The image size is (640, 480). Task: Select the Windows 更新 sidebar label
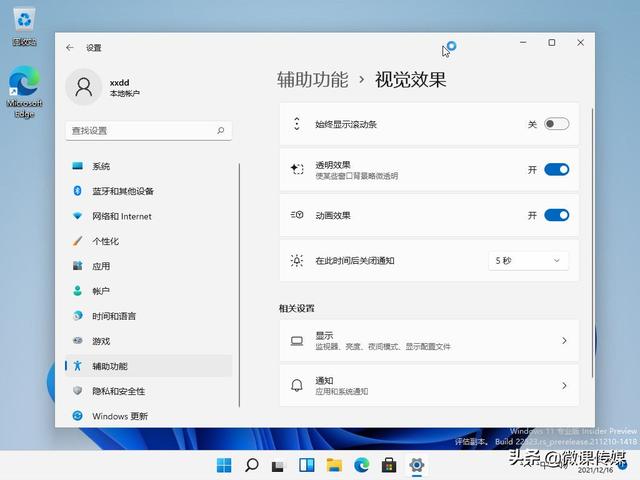[x=120, y=416]
